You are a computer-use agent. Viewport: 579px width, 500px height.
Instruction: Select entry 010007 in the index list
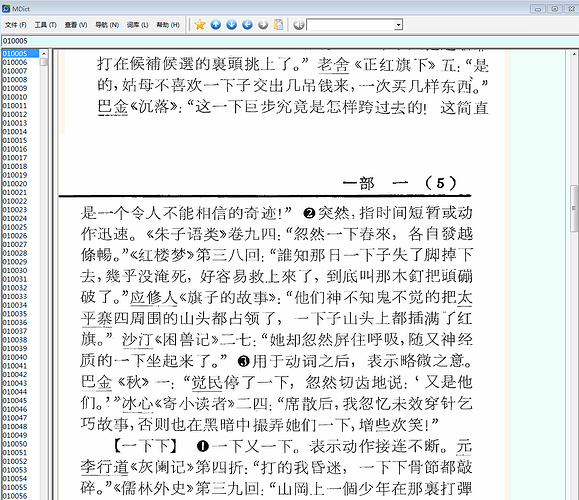tap(15, 71)
